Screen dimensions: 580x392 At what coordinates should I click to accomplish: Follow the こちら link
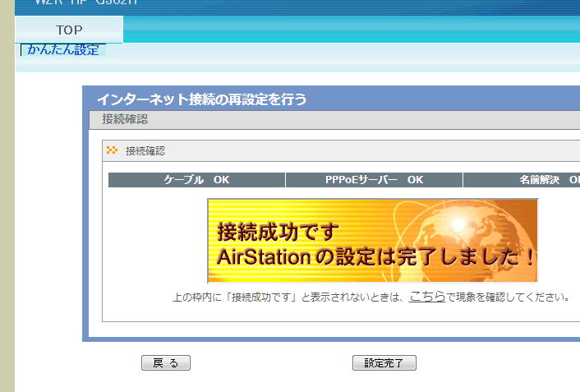point(427,297)
